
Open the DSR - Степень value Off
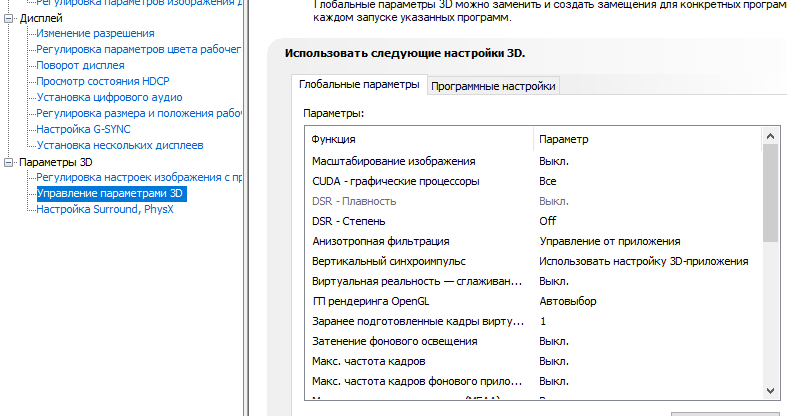pyautogui.click(x=548, y=221)
